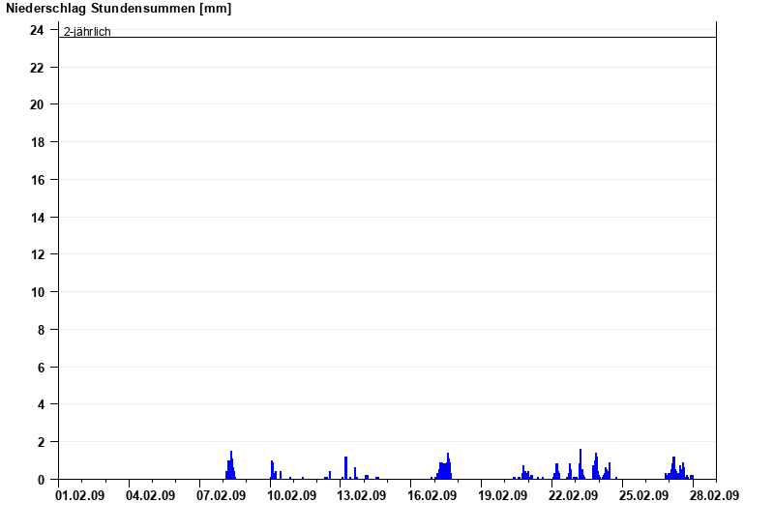
Task: Select the 16.02.09 date label
Action: tap(432, 495)
